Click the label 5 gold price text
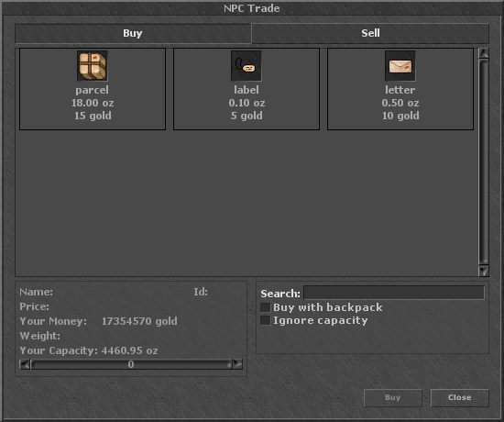Screen dimensions: 504x422 tap(247, 116)
